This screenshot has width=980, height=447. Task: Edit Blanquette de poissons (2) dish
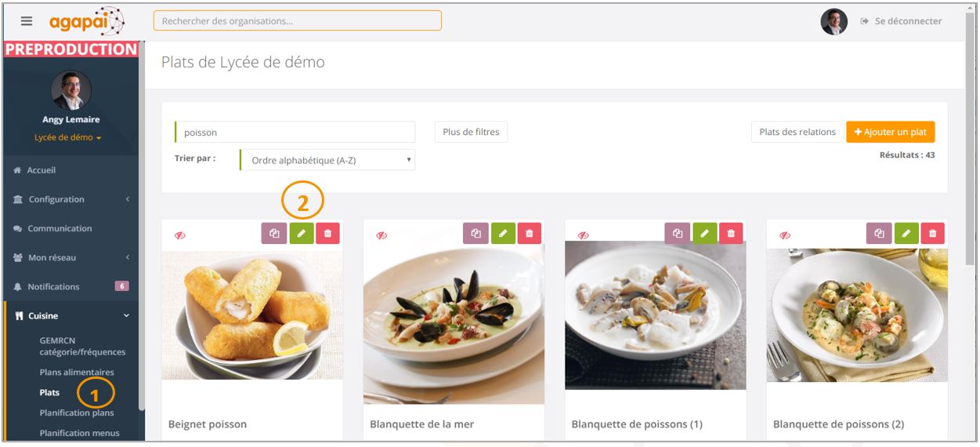pos(906,233)
